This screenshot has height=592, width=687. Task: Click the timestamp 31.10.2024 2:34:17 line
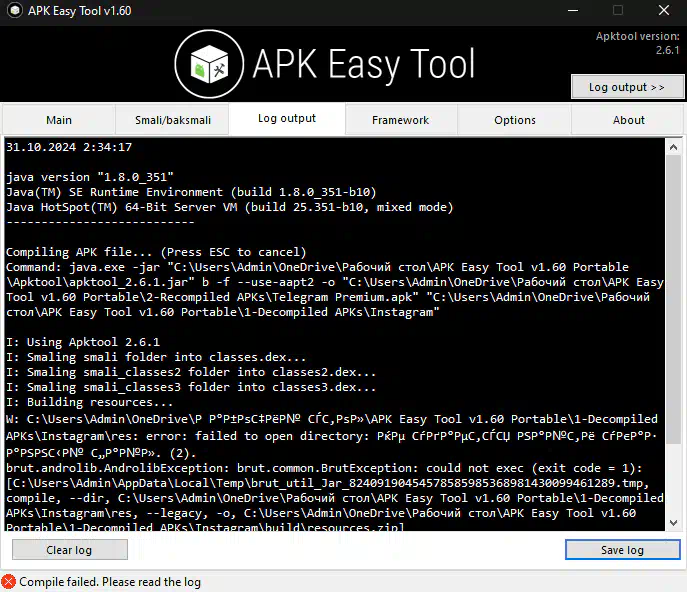[x=69, y=147]
